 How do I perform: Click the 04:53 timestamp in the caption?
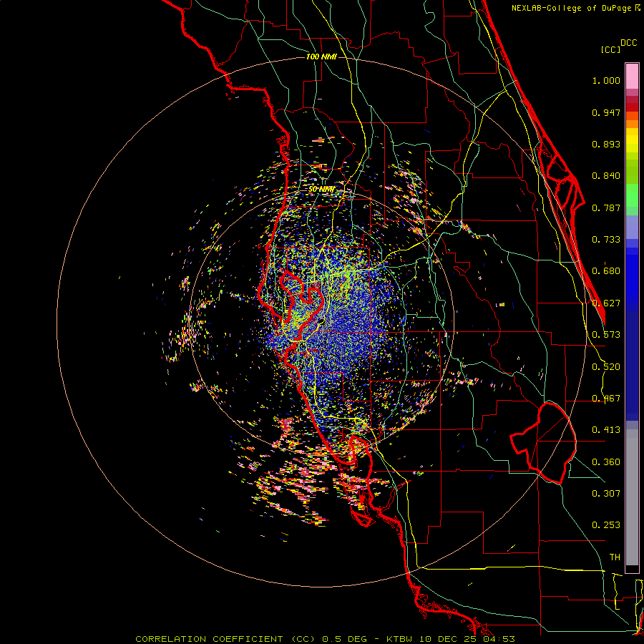click(499, 639)
